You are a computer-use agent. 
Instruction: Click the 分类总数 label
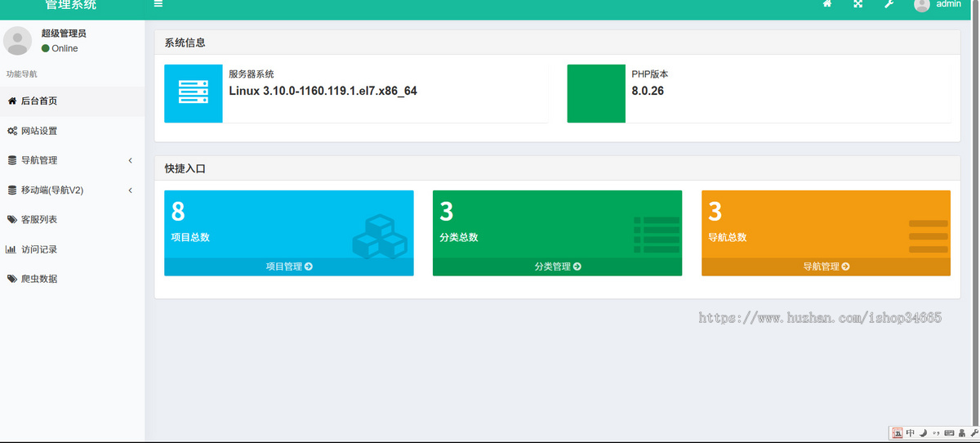[x=459, y=237]
